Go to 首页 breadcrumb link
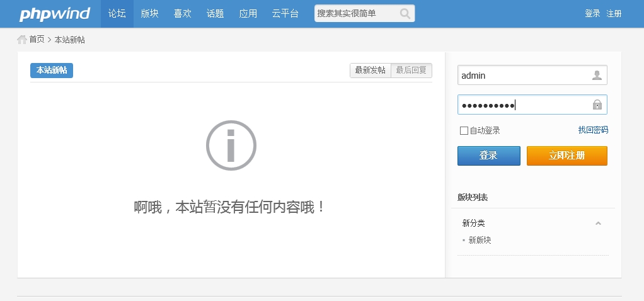Viewport: 644px width, 301px height. 37,40
